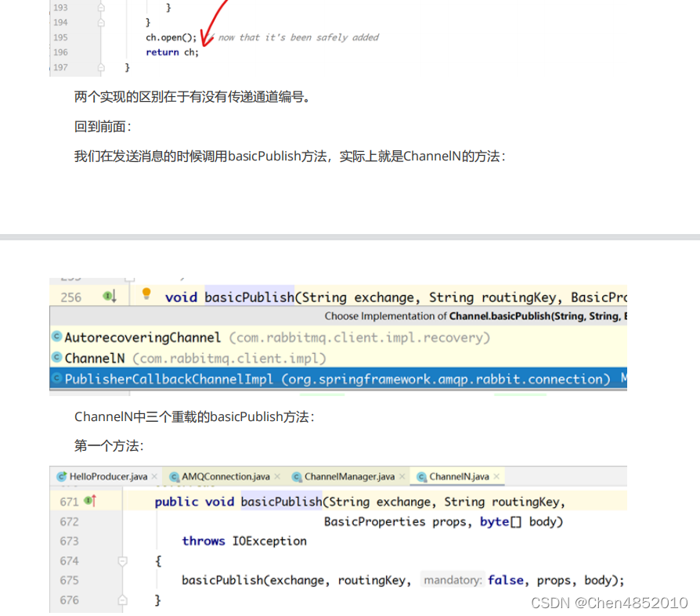Click line number 256 in the gutter
Image resolution: width=700 pixels, height=616 pixels.
(71, 297)
